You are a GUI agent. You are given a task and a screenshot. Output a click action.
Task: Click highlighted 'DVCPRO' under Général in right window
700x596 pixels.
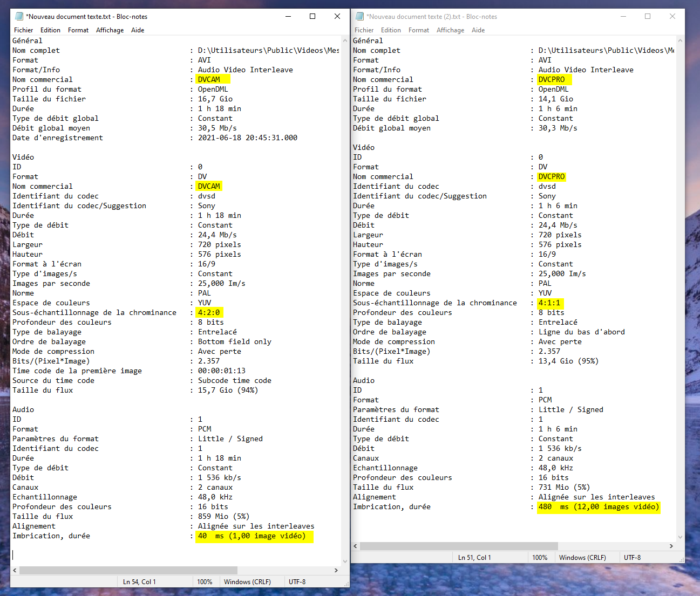552,79
